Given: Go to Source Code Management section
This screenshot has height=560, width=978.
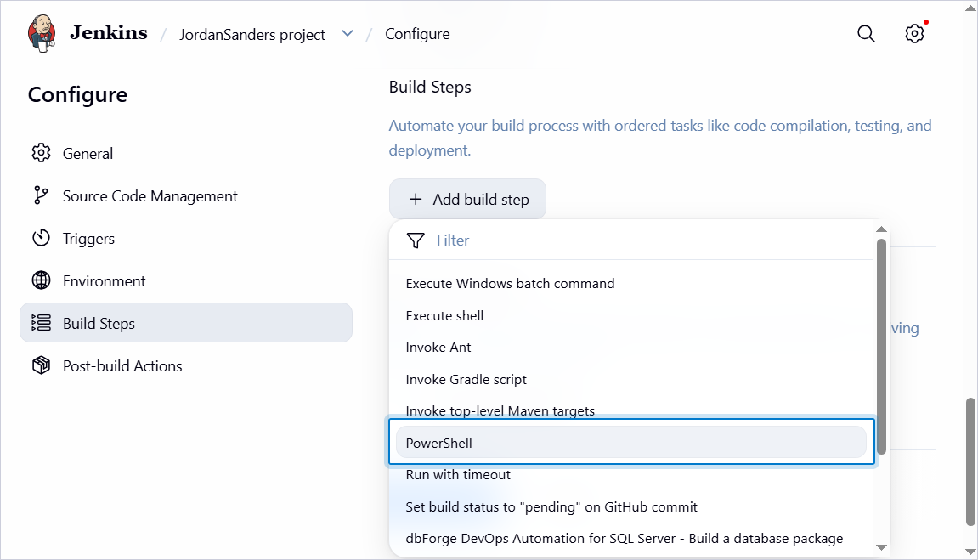Looking at the screenshot, I should [186, 195].
